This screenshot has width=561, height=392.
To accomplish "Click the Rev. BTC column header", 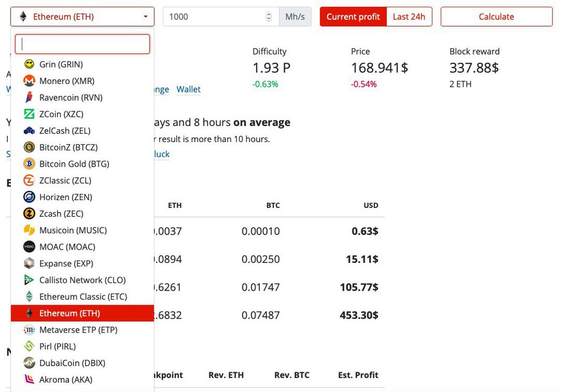I will click(292, 375).
